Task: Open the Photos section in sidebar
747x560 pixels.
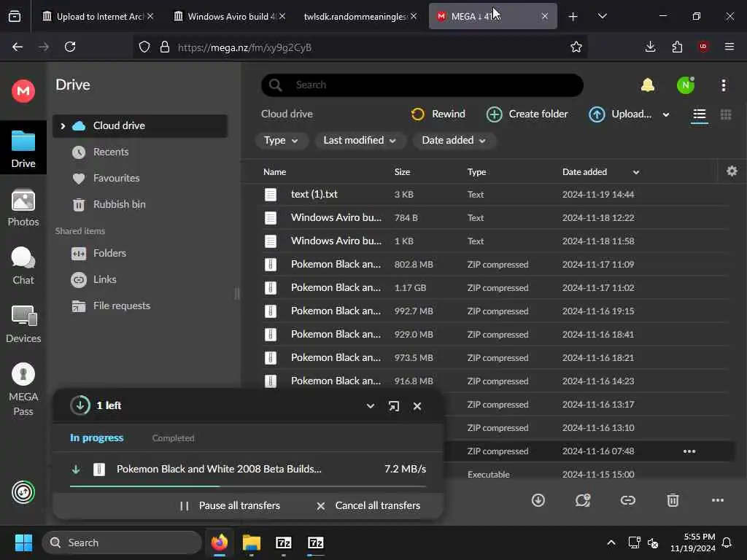Action: tap(23, 208)
